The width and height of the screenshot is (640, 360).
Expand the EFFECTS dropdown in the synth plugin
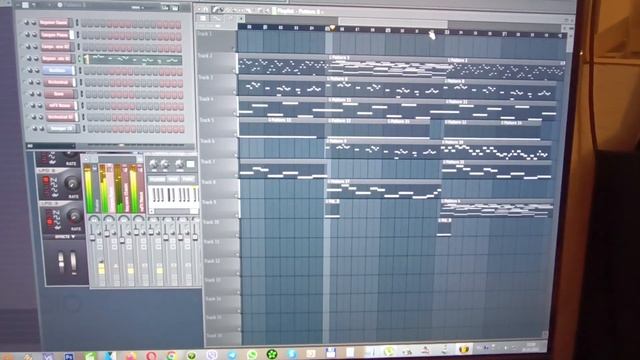[64, 237]
